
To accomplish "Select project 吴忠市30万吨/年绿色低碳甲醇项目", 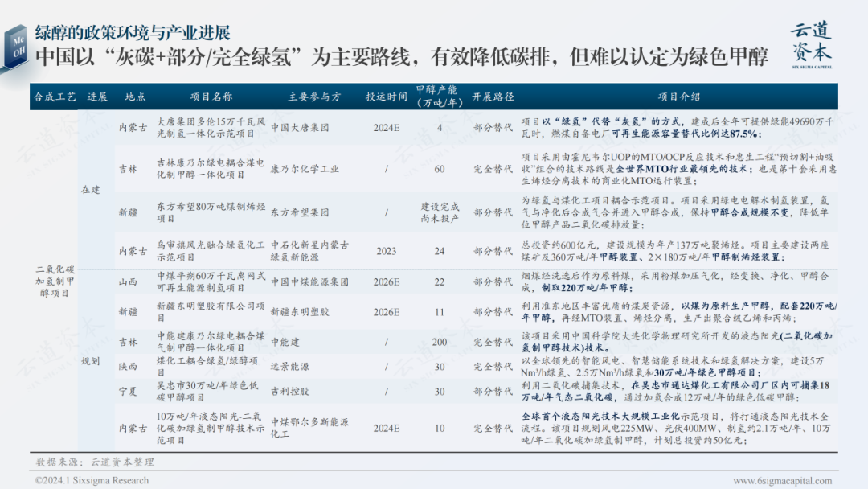I will point(207,392).
